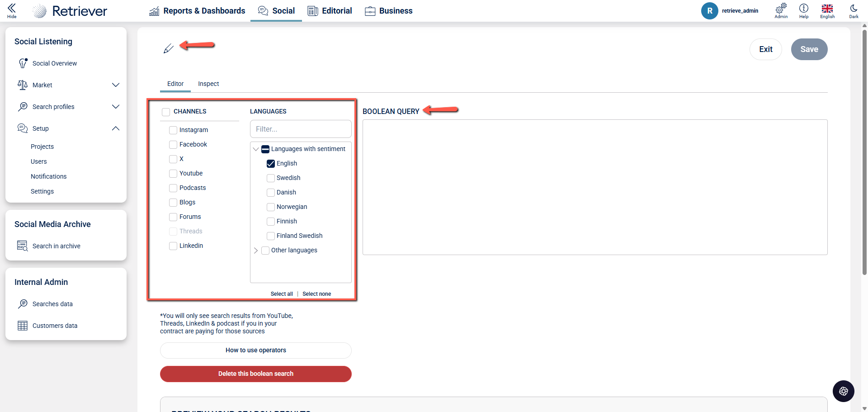Expand the Search profiles chevron

pos(116,107)
